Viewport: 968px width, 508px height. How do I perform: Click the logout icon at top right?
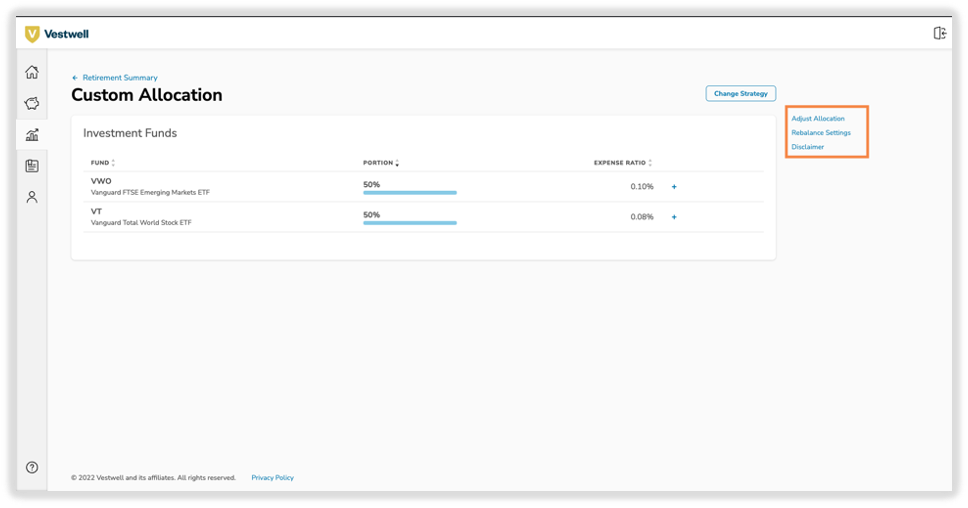click(940, 33)
